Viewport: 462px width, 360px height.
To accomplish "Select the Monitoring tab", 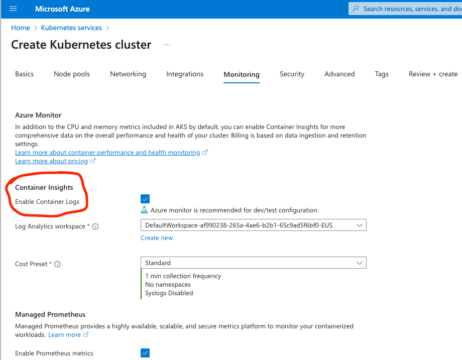I will coord(241,74).
